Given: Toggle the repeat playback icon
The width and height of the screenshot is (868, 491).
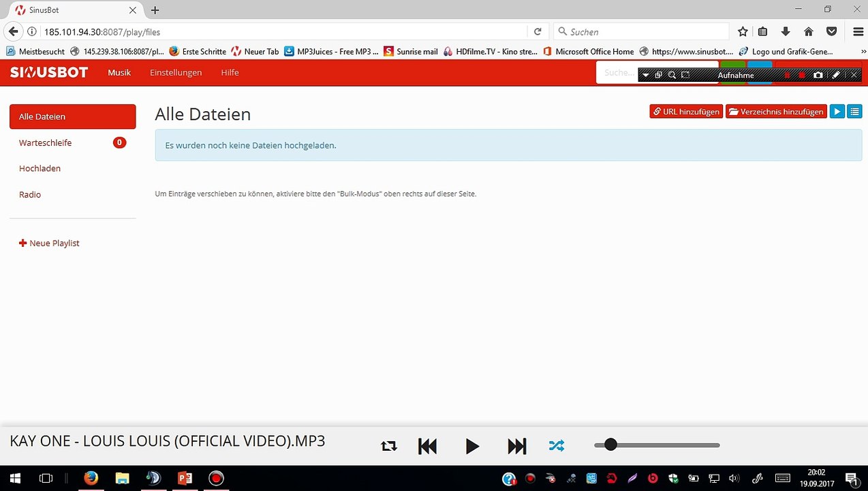Looking at the screenshot, I should (389, 446).
